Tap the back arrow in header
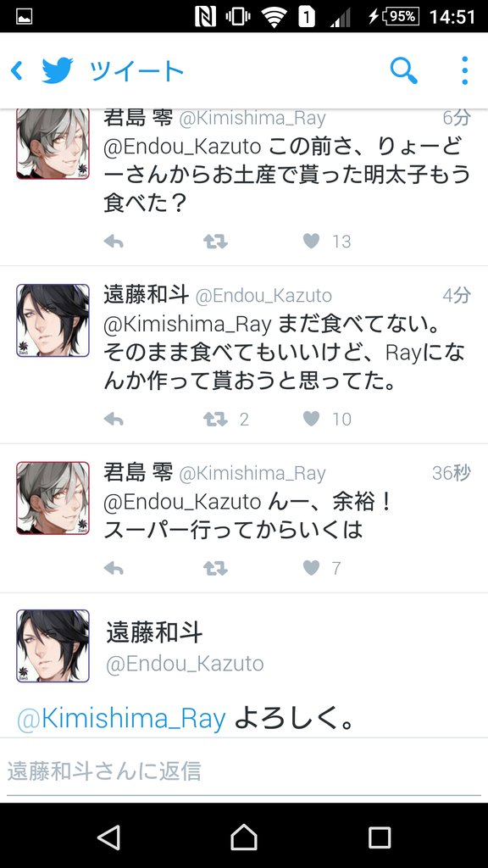 click(17, 71)
